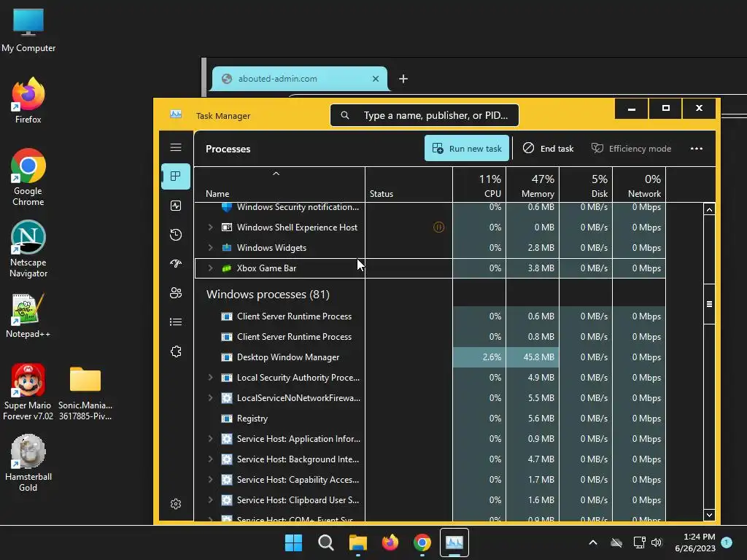Screen dimensions: 747x560
Task: Select Super Mario Forever desktop icon
Action: [28, 392]
